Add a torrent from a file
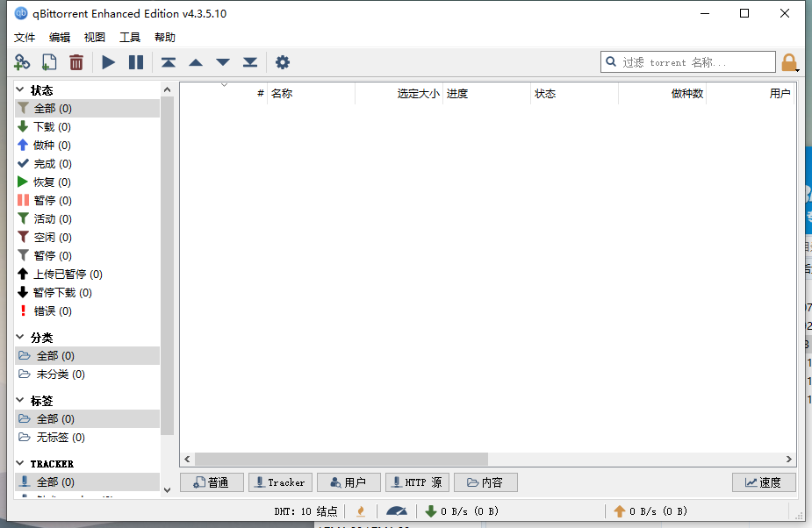The height and width of the screenshot is (528, 812). [x=48, y=61]
